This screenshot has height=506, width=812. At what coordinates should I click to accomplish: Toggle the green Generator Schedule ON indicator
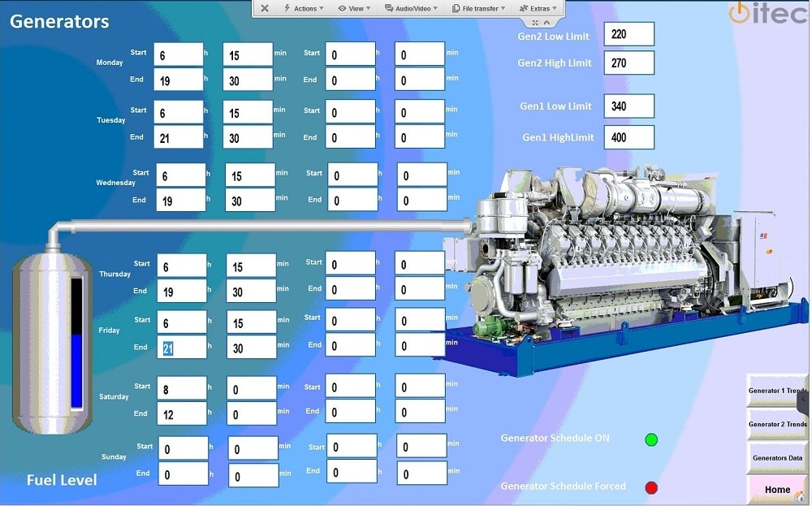coord(651,439)
